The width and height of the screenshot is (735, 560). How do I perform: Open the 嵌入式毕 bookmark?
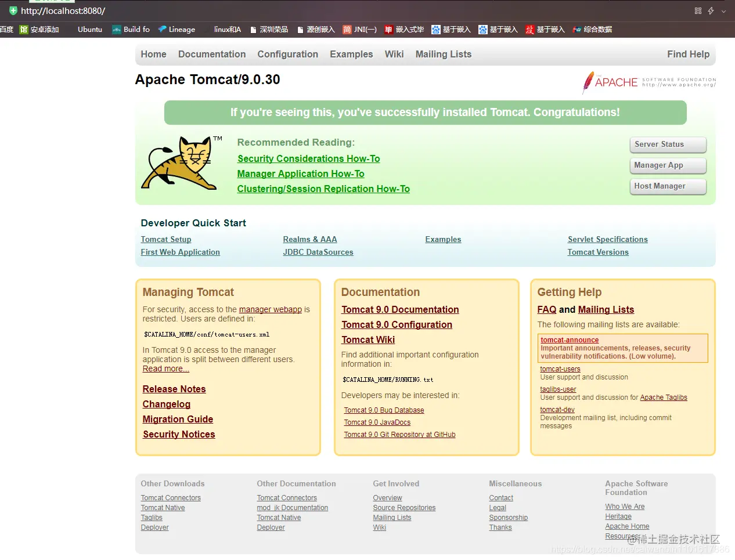(404, 29)
